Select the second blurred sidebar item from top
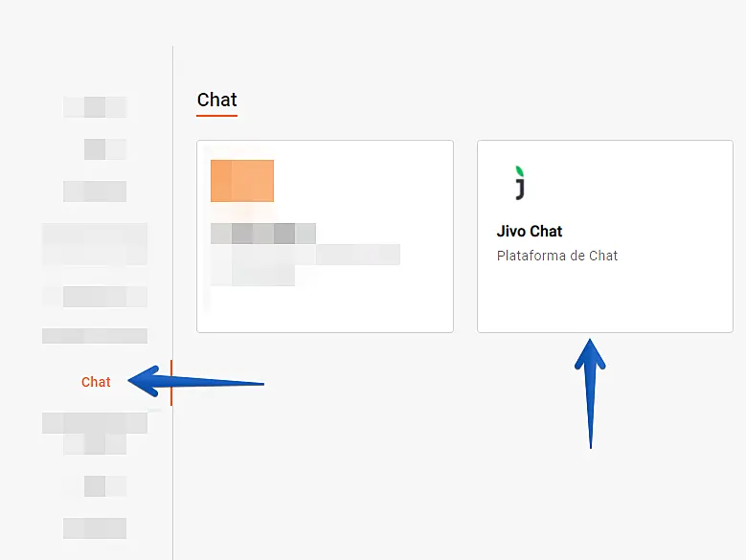The image size is (746, 560). point(104,148)
